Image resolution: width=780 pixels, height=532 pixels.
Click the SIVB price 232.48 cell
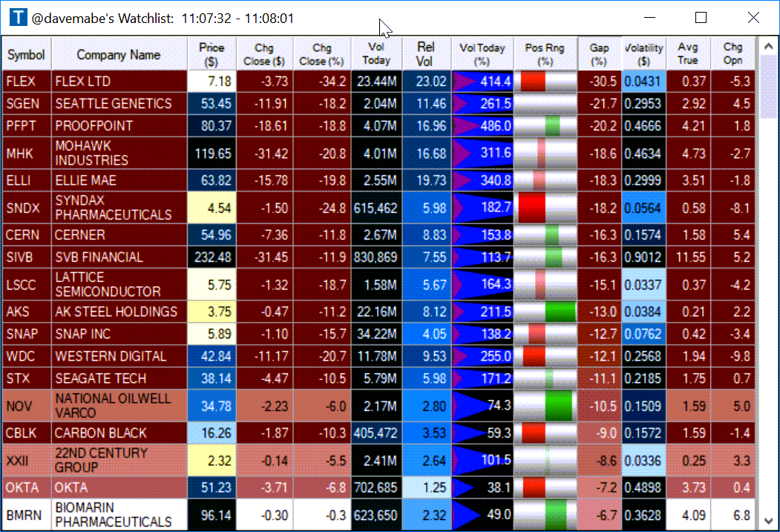pos(212,257)
